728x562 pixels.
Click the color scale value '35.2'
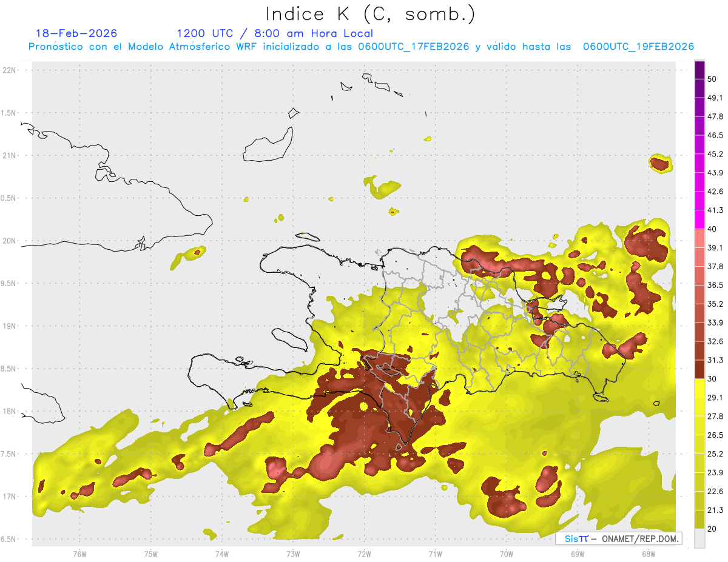715,304
